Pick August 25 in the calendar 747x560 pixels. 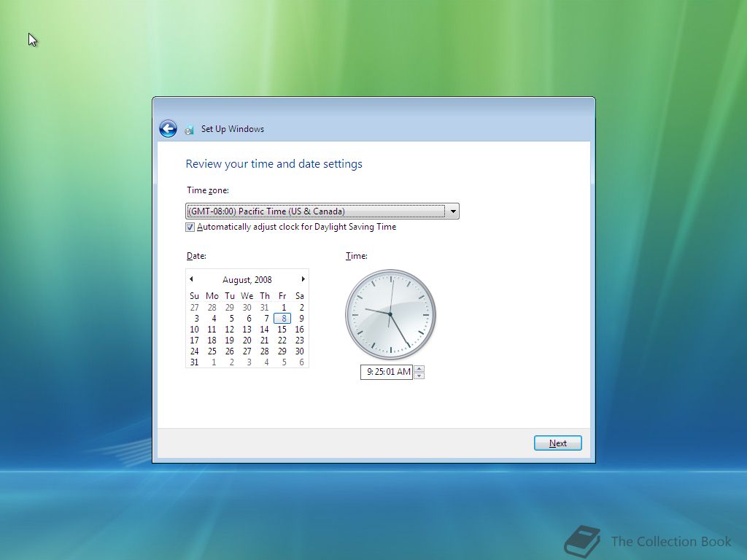212,351
